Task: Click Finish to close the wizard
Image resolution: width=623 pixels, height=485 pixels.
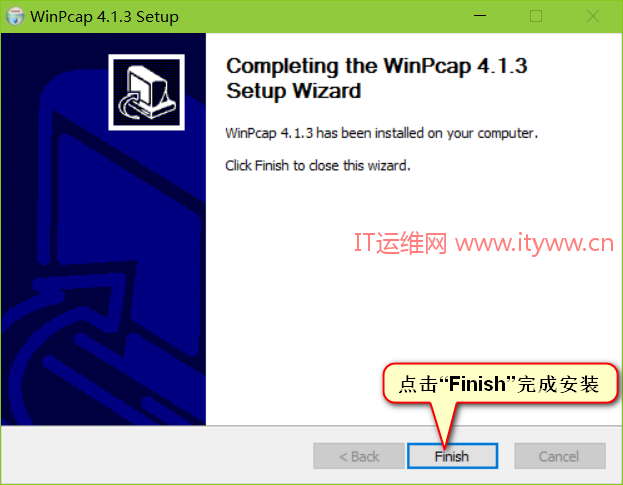Action: [452, 456]
